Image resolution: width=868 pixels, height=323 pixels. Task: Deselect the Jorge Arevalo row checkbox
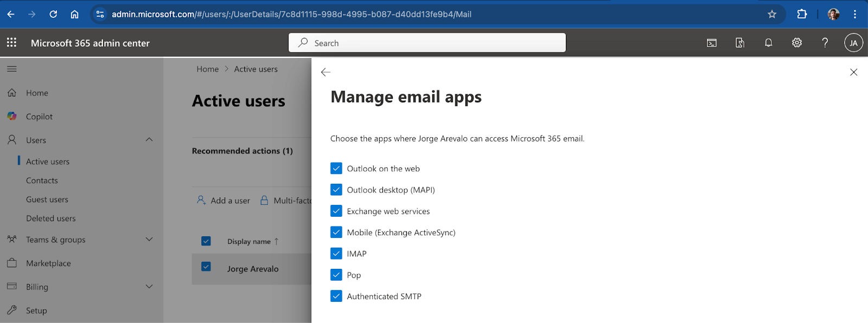tap(206, 267)
